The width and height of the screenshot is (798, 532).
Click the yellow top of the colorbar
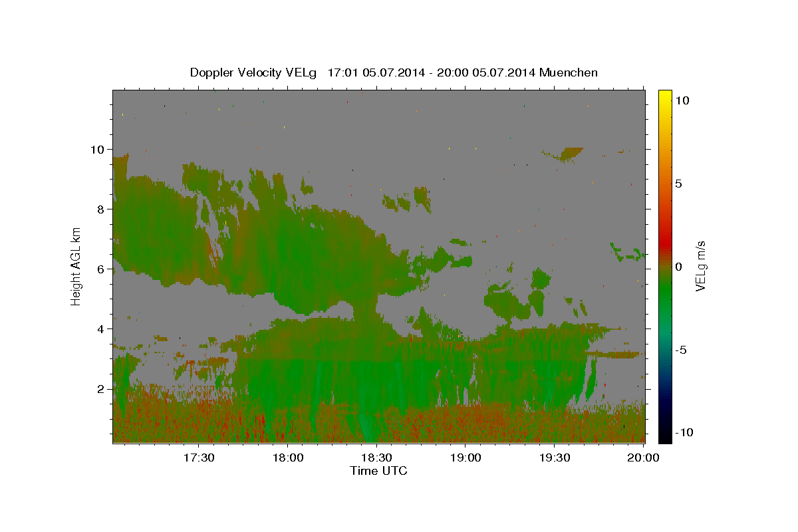click(x=664, y=96)
